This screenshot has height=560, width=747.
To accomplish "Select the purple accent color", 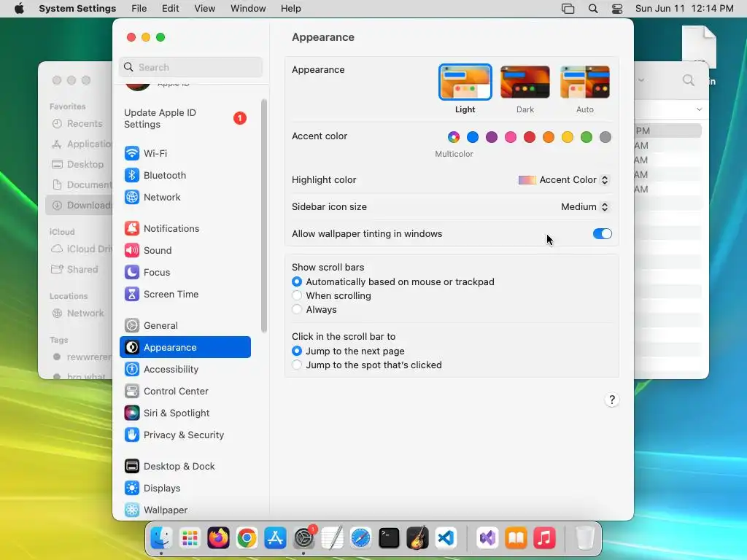I will pyautogui.click(x=492, y=137).
